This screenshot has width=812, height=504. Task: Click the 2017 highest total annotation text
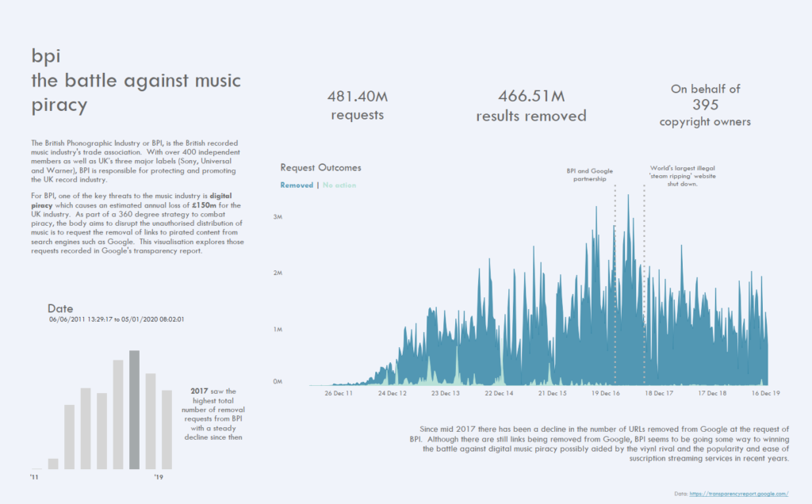point(215,414)
